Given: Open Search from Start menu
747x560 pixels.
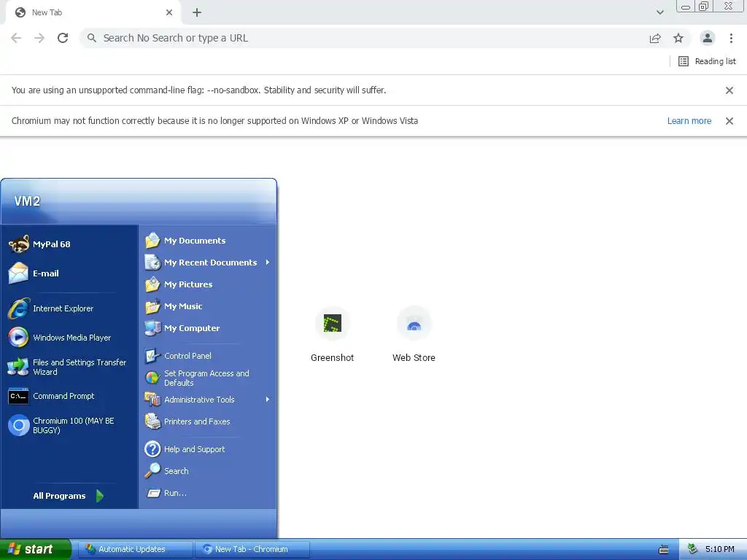Looking at the screenshot, I should coord(208,471).
